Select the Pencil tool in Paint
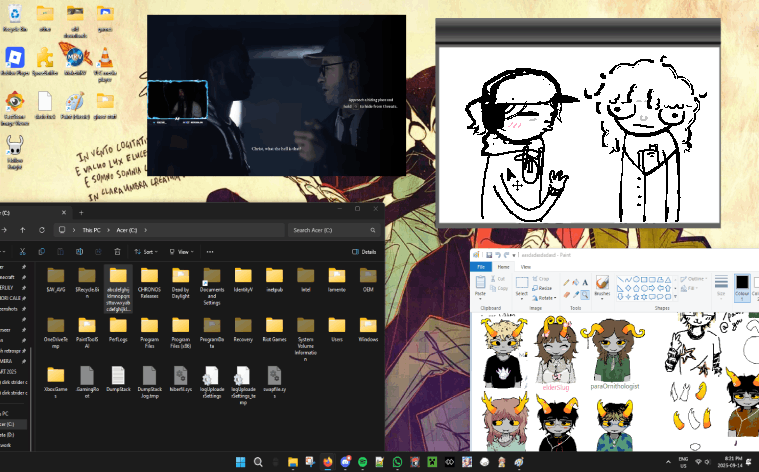This screenshot has height=472, width=759. coord(566,282)
